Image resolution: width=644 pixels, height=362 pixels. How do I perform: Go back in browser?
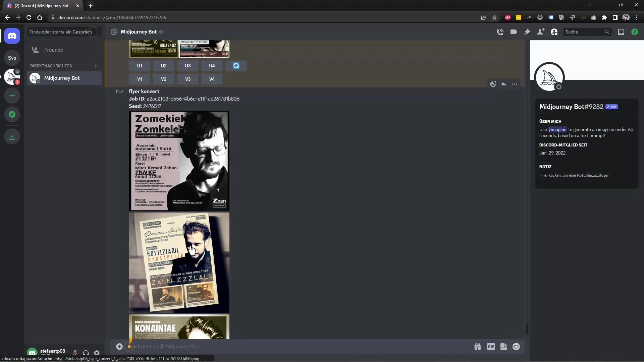point(7,17)
